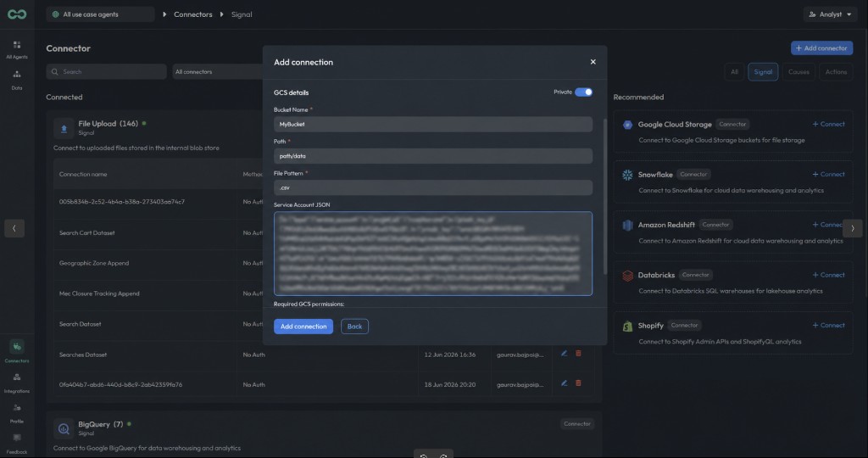Connect Google Cloud Storage
The height and width of the screenshot is (458, 868).
tap(829, 124)
